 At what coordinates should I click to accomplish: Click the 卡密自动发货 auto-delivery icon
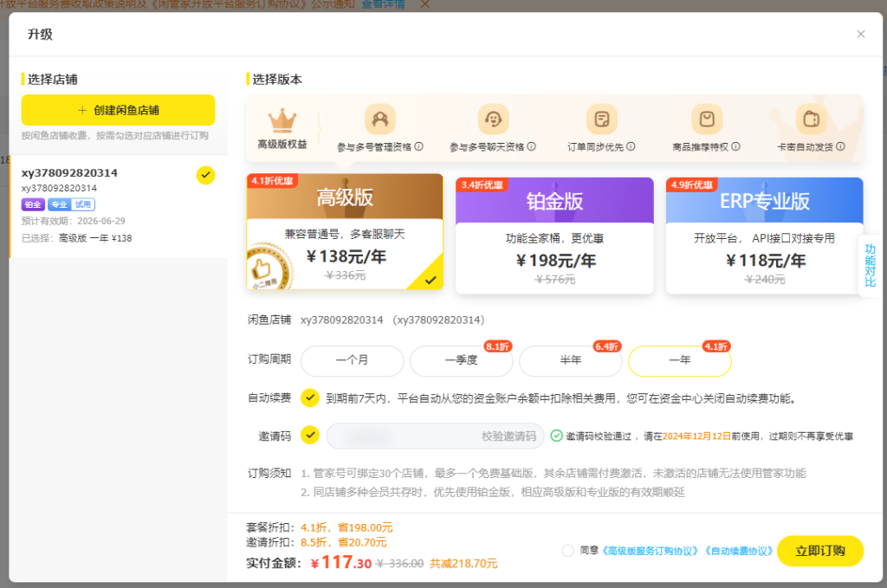tap(811, 118)
